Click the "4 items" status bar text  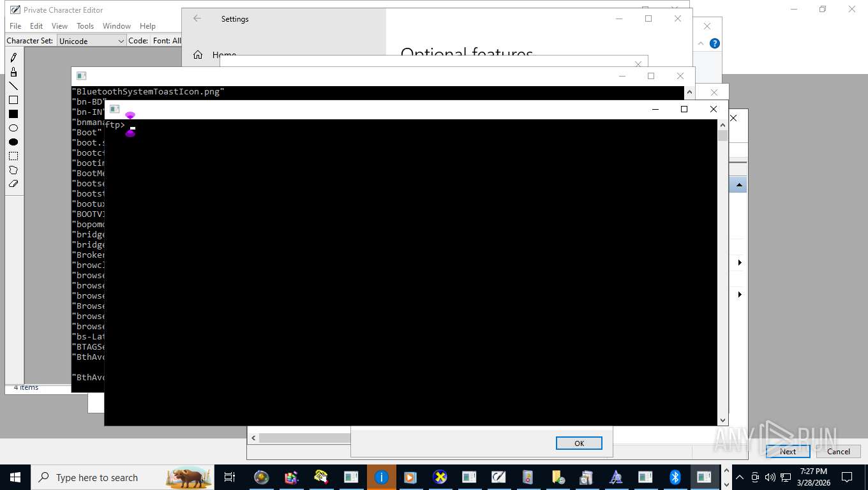tap(26, 387)
